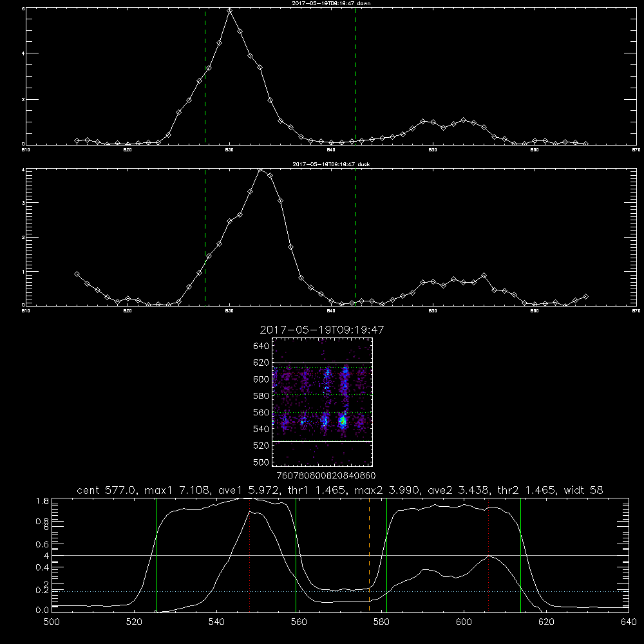This screenshot has height=644, width=644.
Task: Click the spectrogram image thumbnail
Action: [x=323, y=402]
